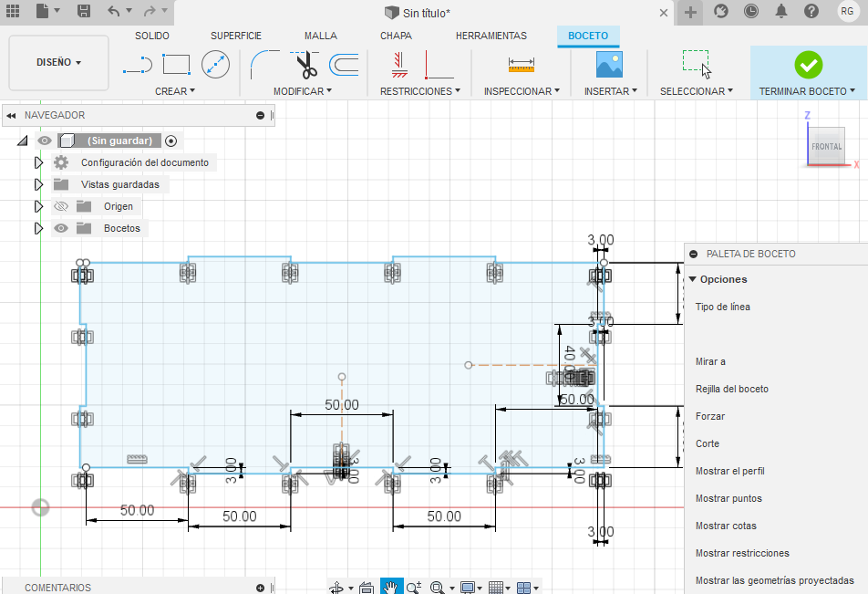
Task: Select the Offset tool
Action: pyautogui.click(x=344, y=64)
